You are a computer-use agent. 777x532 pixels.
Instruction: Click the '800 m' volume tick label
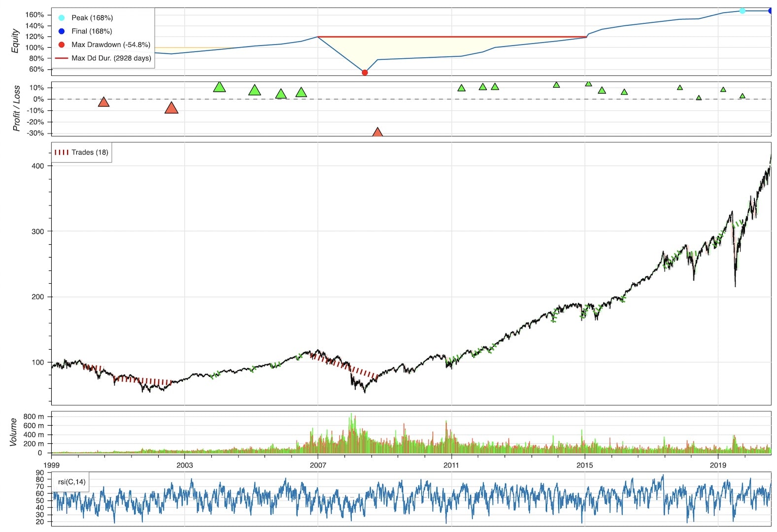(34, 417)
